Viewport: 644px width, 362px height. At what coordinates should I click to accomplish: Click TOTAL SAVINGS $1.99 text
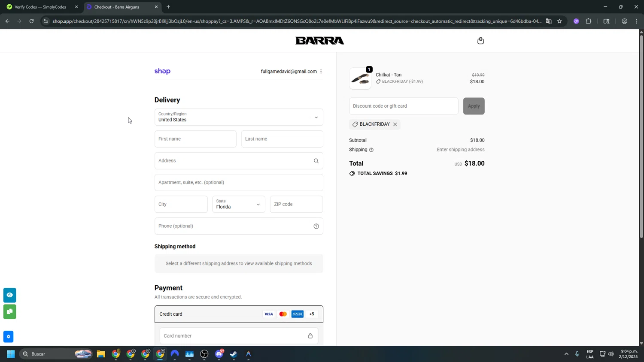pyautogui.click(x=382, y=174)
